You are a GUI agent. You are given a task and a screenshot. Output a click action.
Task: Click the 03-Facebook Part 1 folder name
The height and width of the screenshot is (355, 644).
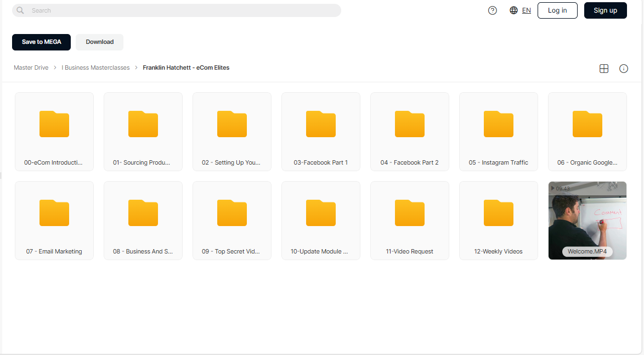(x=321, y=162)
